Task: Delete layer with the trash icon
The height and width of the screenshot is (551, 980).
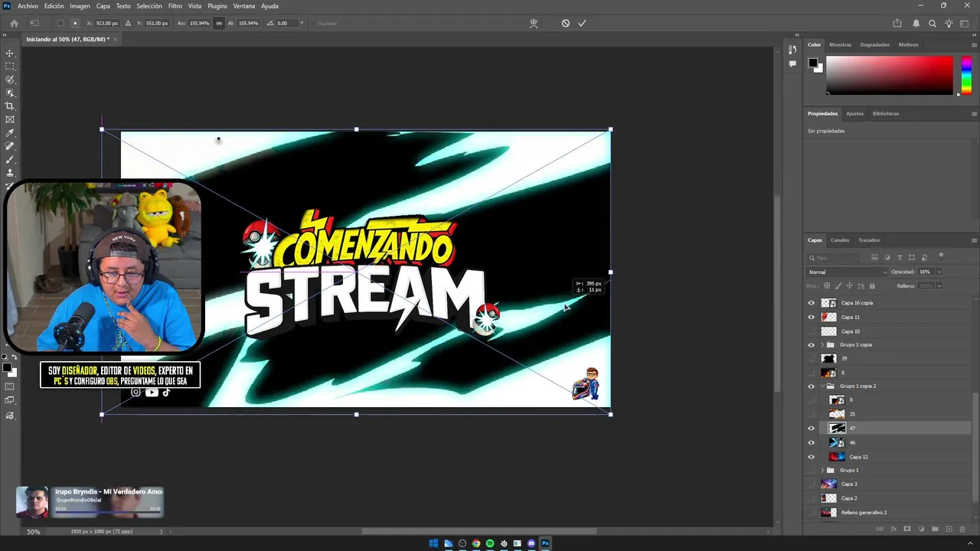Action: pos(962,529)
